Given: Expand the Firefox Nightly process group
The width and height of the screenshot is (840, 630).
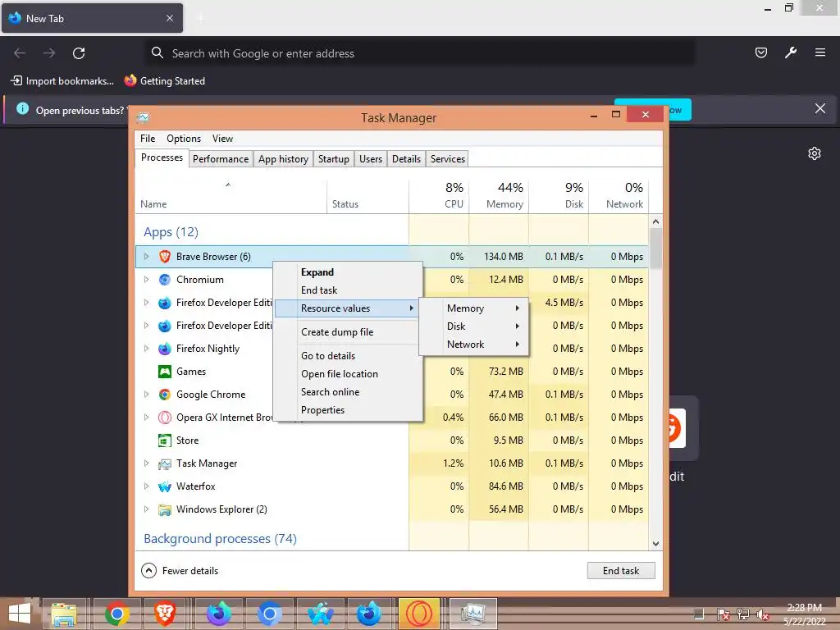Looking at the screenshot, I should [146, 349].
